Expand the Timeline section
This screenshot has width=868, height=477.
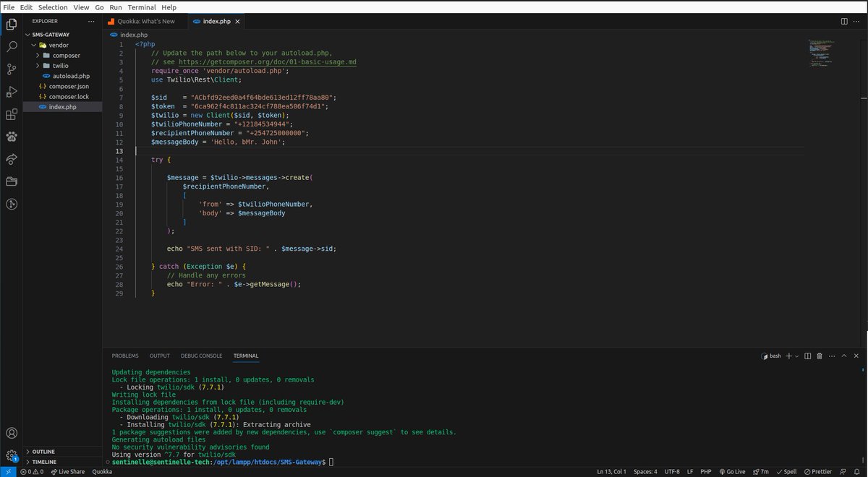(x=62, y=462)
